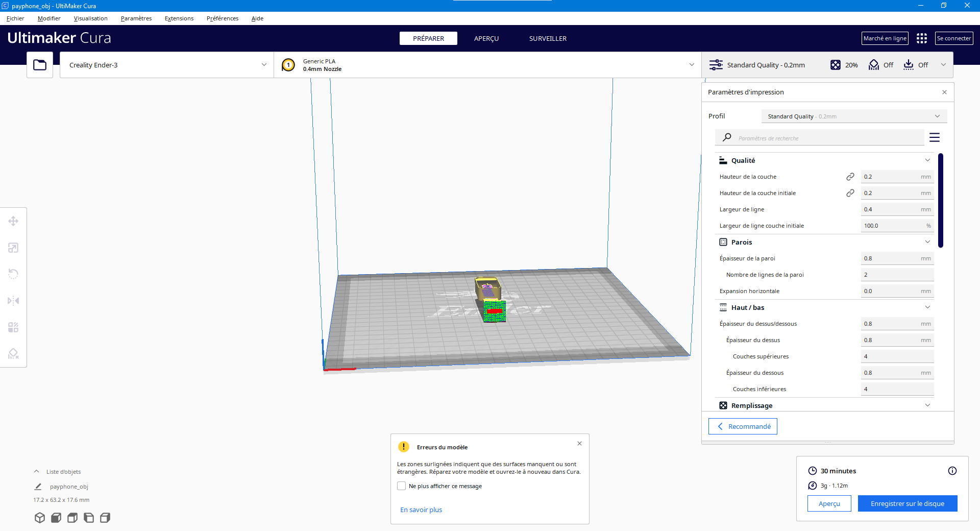Select the Move tool in left toolbar
This screenshot has height=531, width=980.
point(13,221)
